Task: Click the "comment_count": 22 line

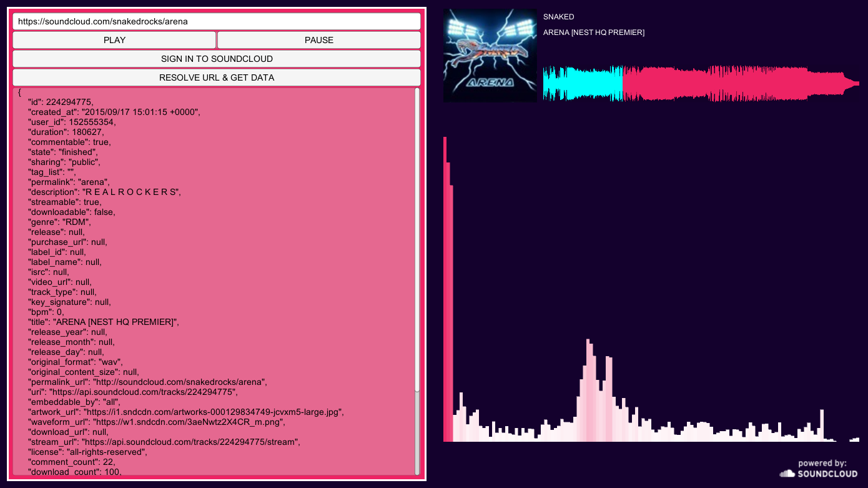Action: click(x=71, y=462)
